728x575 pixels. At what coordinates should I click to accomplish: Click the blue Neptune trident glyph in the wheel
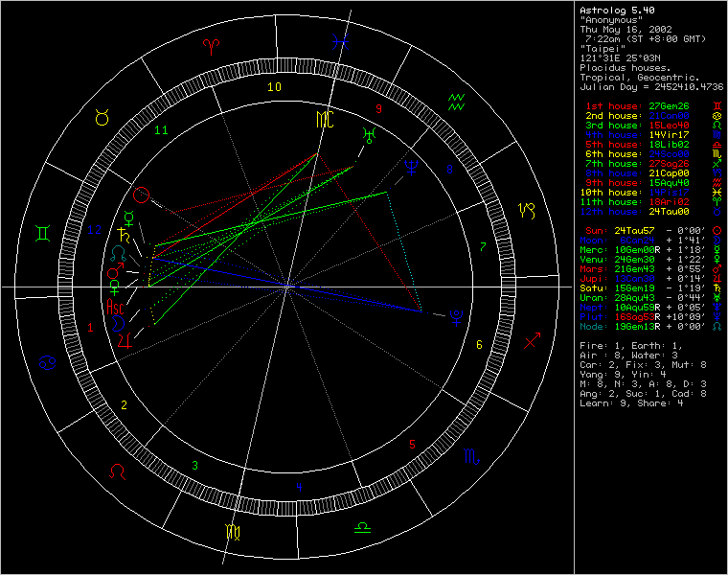point(412,164)
